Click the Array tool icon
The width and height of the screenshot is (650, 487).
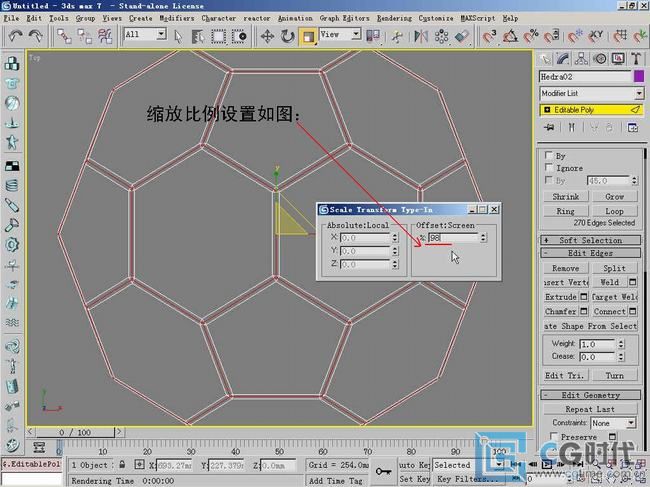point(441,36)
